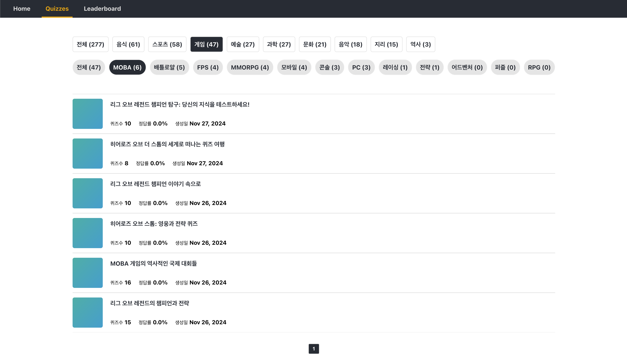Open thumbnail of MOBA 게임의 역사적인 국제 대회들
This screenshot has height=364, width=627.
[x=88, y=273]
